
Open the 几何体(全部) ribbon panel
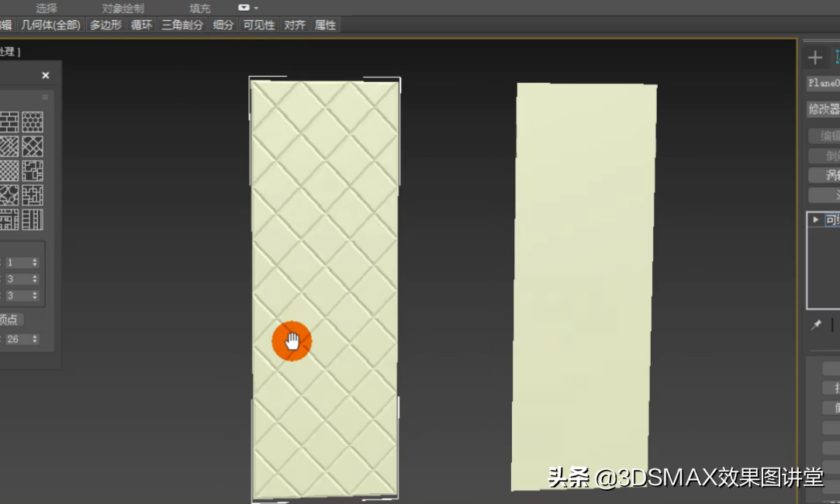pyautogui.click(x=50, y=25)
